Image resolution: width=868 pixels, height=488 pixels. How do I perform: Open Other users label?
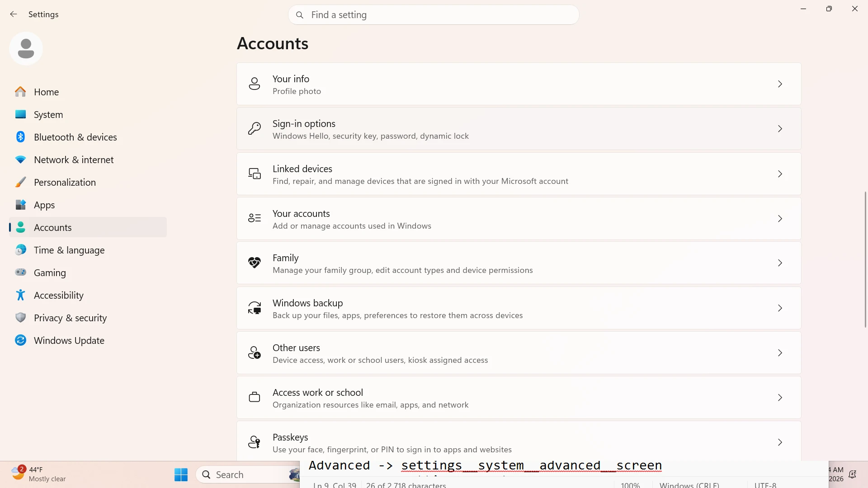click(x=296, y=347)
